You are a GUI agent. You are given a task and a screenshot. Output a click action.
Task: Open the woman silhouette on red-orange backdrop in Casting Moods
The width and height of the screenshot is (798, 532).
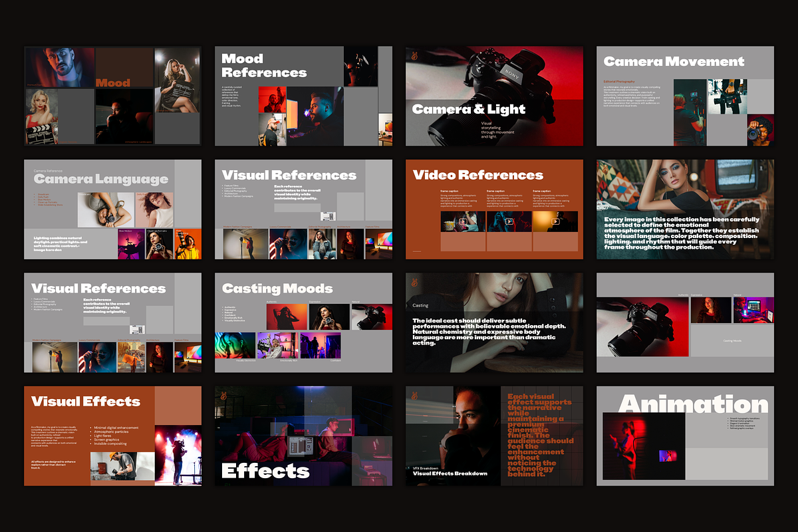tap(287, 317)
